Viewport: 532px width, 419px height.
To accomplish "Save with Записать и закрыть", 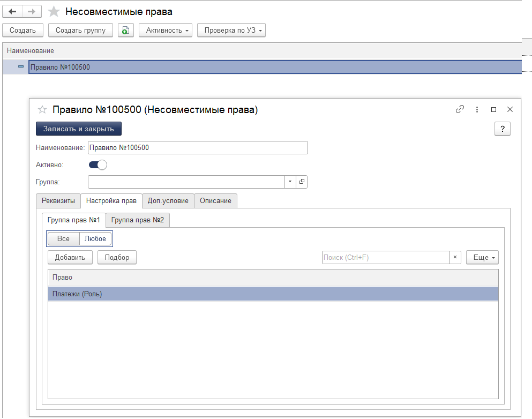I will click(x=79, y=129).
